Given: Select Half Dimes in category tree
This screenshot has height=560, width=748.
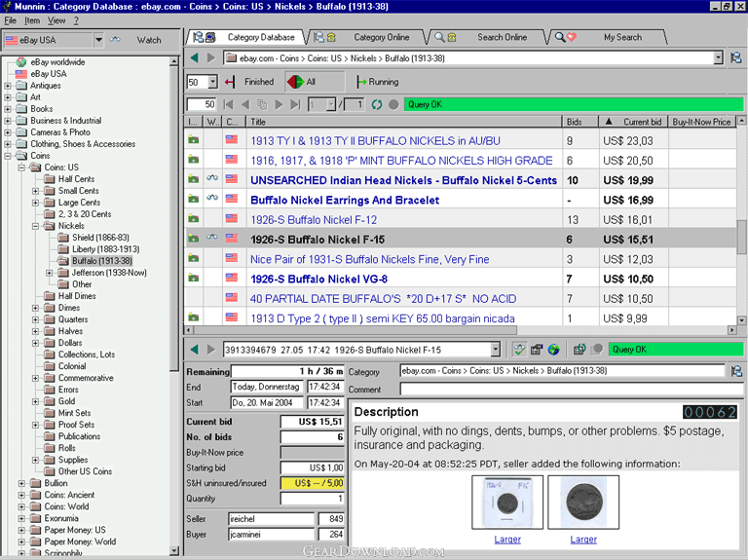Looking at the screenshot, I should point(77,296).
